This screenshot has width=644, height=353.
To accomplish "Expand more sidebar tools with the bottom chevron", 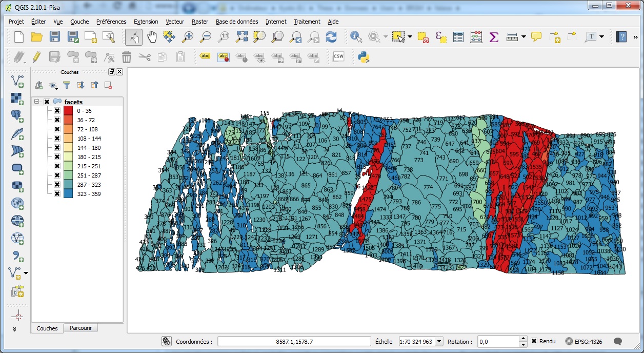I will [14, 329].
